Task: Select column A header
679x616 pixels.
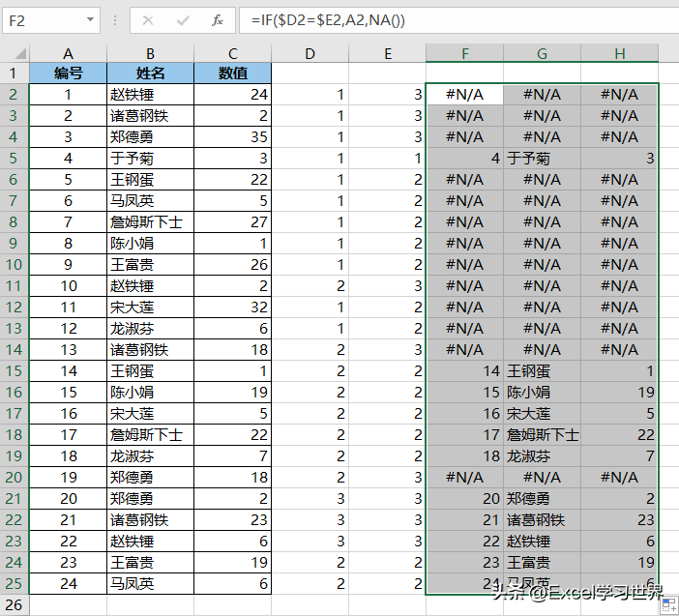Action: click(x=68, y=54)
